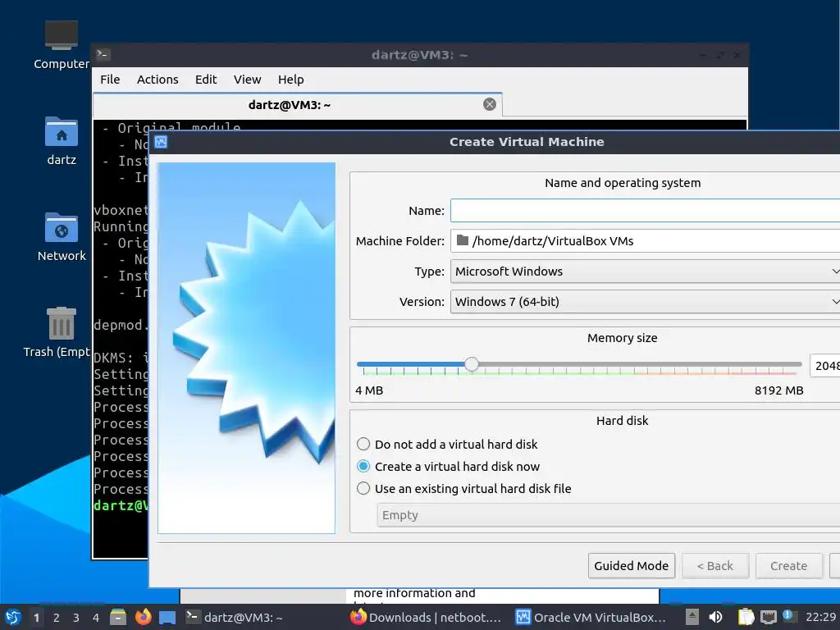The image size is (840, 630).
Task: Open the terminal File menu
Action: click(110, 80)
